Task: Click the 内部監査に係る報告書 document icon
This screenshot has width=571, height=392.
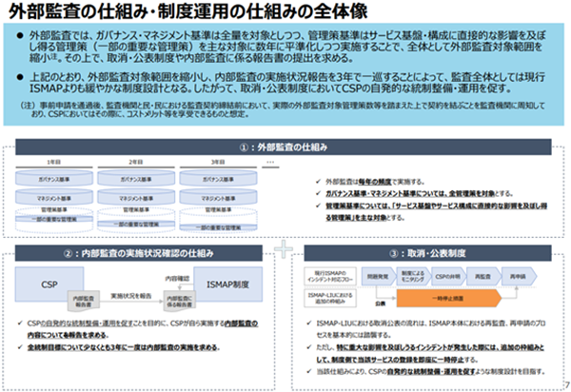Action: tap(179, 301)
